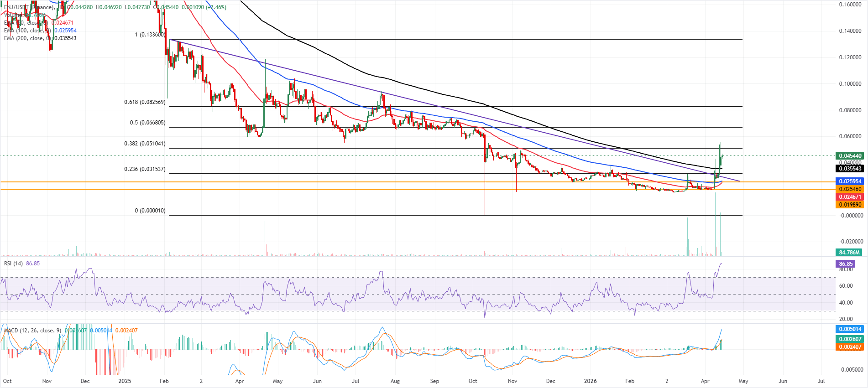Viewport: 868px width, 388px height.
Task: Click the 84.786M volume axis label
Action: [x=849, y=253]
